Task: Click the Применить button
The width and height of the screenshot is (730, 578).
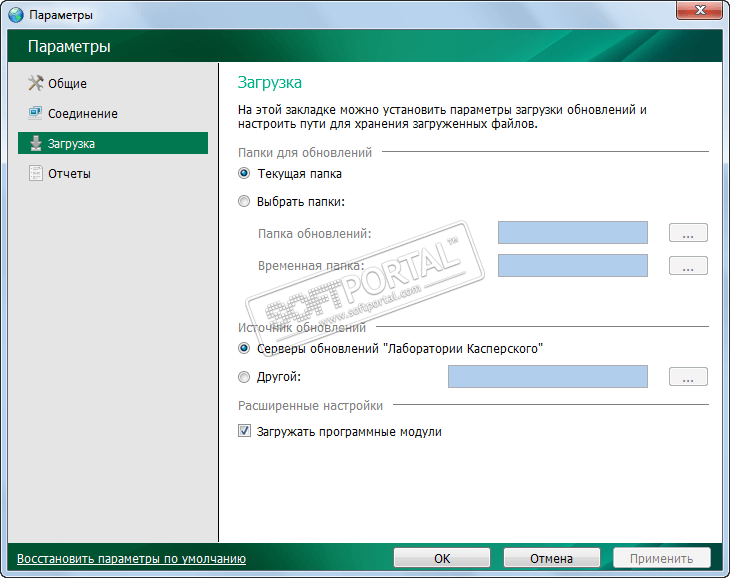Action: (x=662, y=558)
